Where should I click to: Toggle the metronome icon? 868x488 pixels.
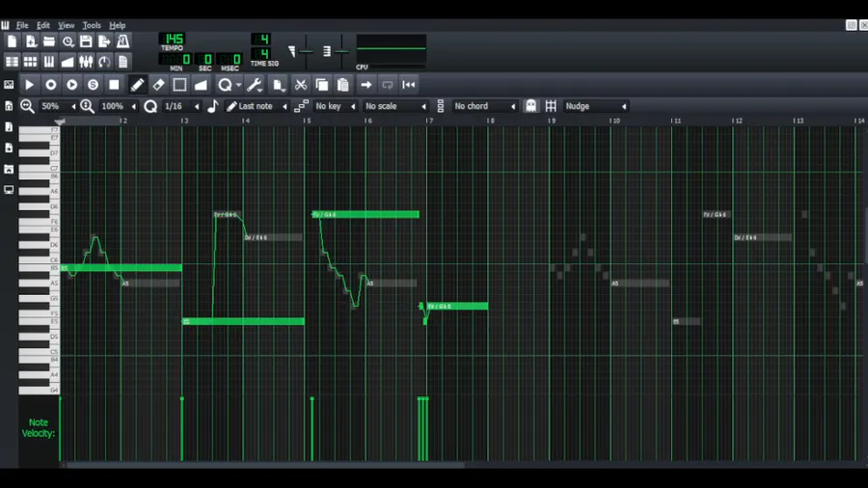pos(122,41)
